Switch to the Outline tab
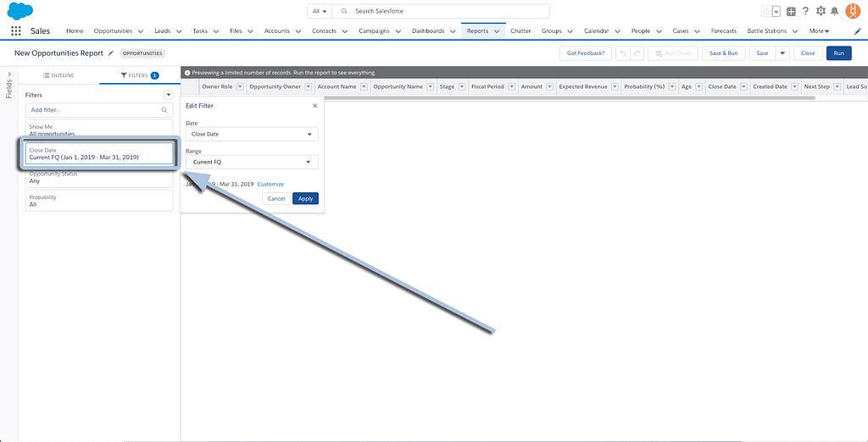This screenshot has width=868, height=442. pos(58,75)
